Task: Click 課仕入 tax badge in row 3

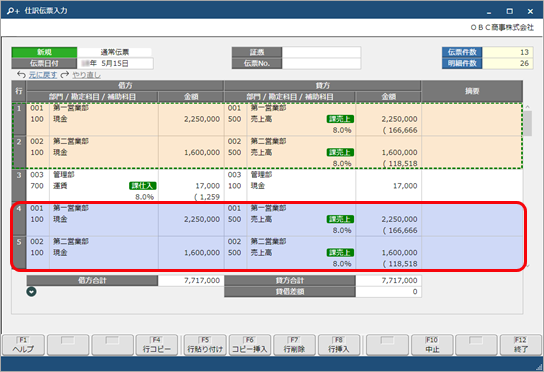Action: (x=143, y=186)
